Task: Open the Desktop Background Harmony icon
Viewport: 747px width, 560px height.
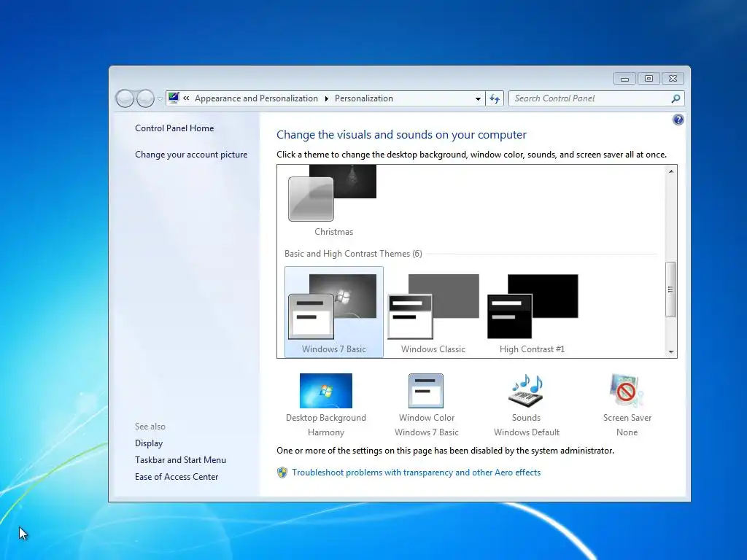Action: coord(326,391)
